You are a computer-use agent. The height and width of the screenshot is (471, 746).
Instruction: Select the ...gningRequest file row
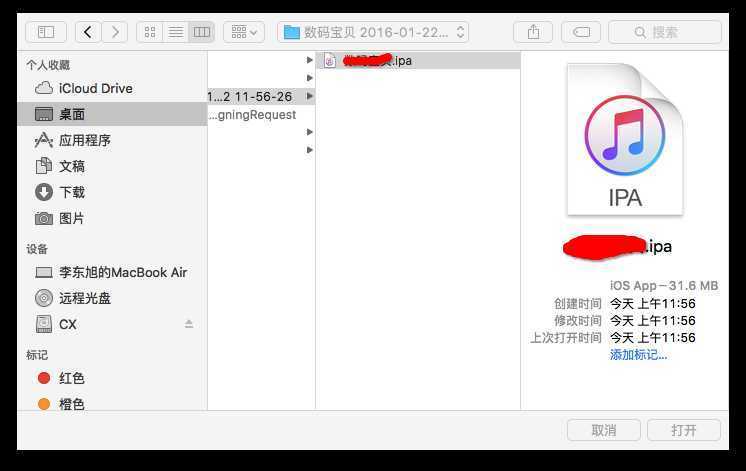click(x=261, y=115)
